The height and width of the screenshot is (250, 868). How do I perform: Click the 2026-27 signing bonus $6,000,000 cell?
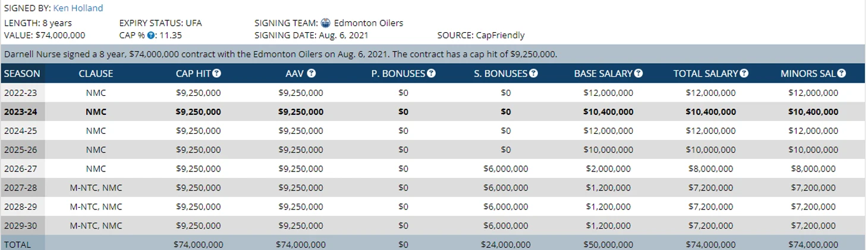point(505,169)
